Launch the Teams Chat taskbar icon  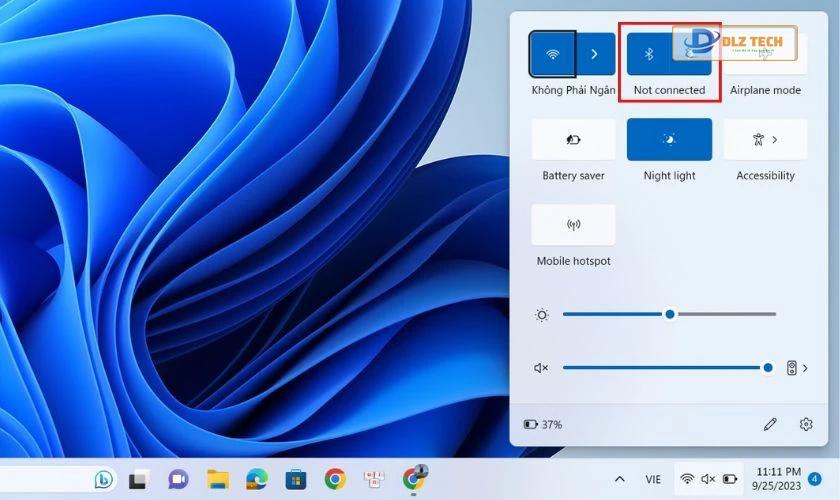[x=178, y=479]
